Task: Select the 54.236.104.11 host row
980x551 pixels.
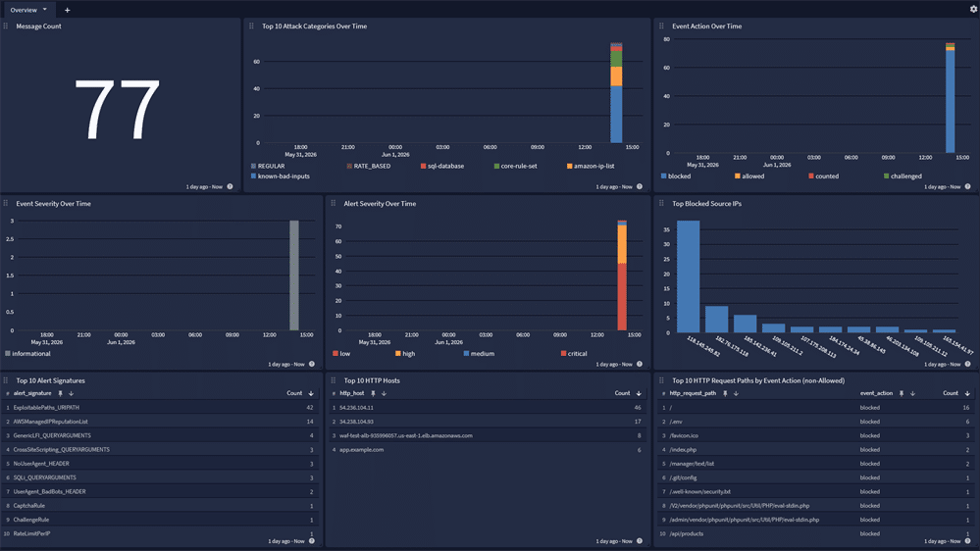Action: [488, 407]
